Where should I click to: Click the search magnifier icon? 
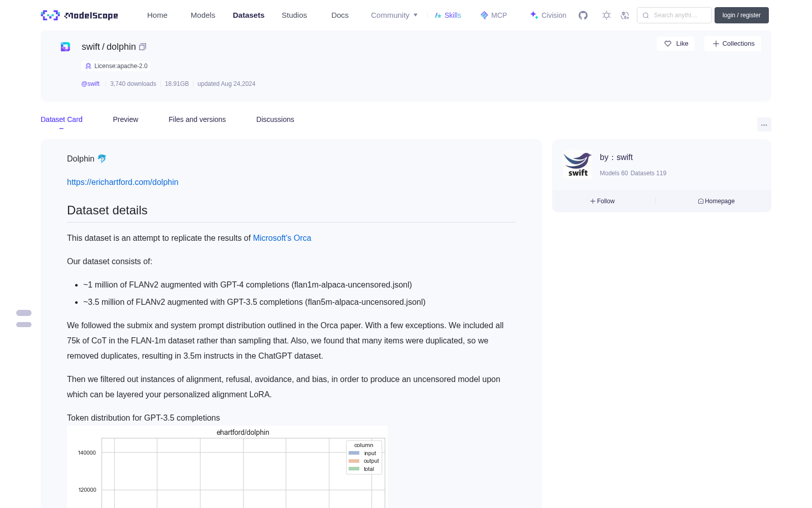coord(646,15)
